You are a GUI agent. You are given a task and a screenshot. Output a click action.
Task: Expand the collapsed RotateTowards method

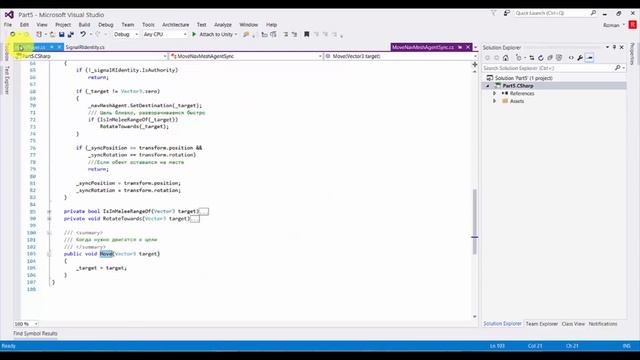tap(49, 219)
